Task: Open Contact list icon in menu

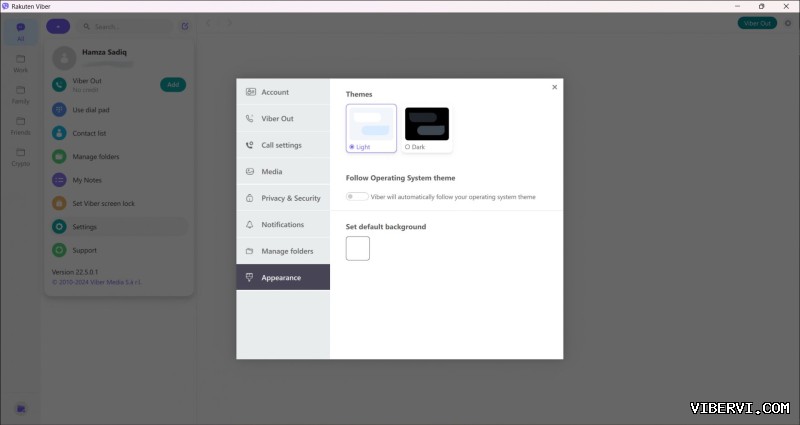Action: click(60, 133)
